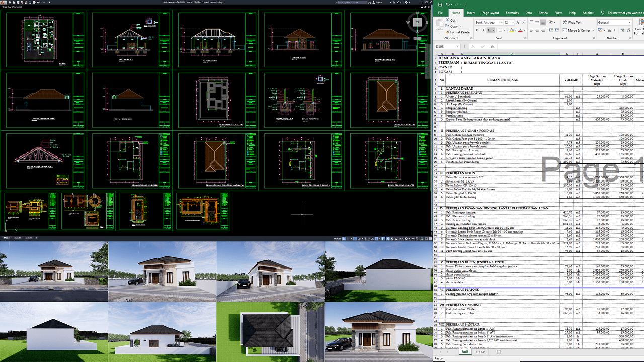Open the View ribbon tab

558,13
